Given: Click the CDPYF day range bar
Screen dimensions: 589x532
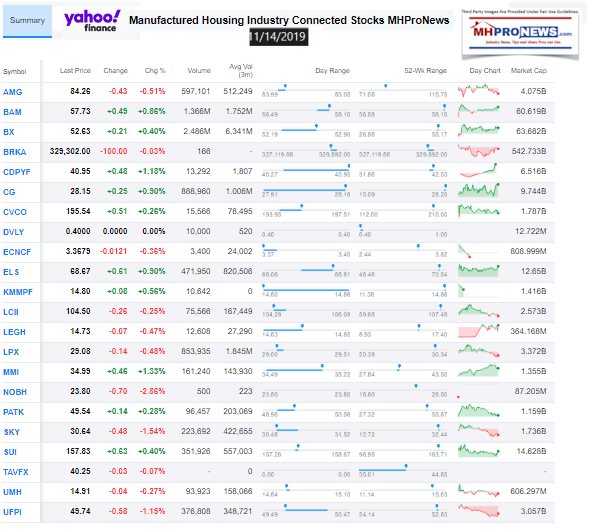Looking at the screenshot, I should coord(306,170).
